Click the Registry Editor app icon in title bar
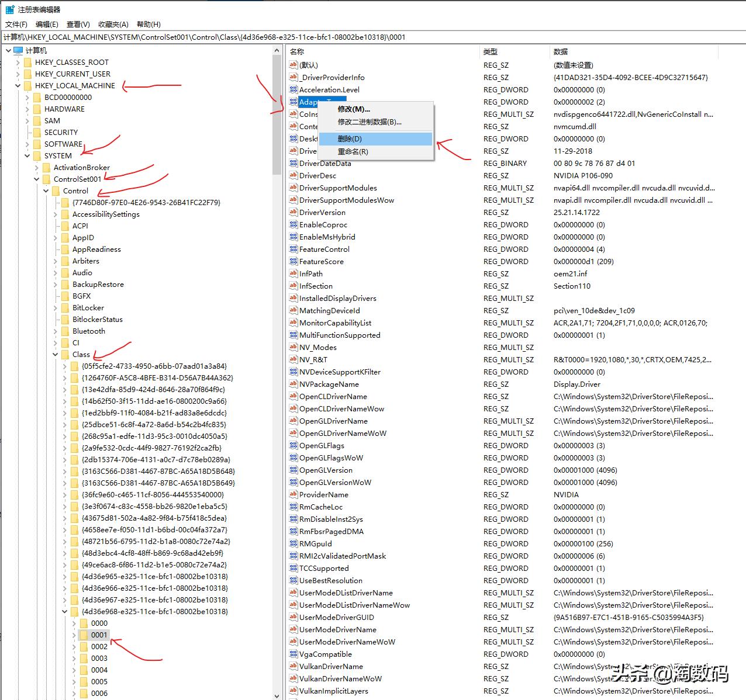Image resolution: width=746 pixels, height=700 pixels. 10,9
